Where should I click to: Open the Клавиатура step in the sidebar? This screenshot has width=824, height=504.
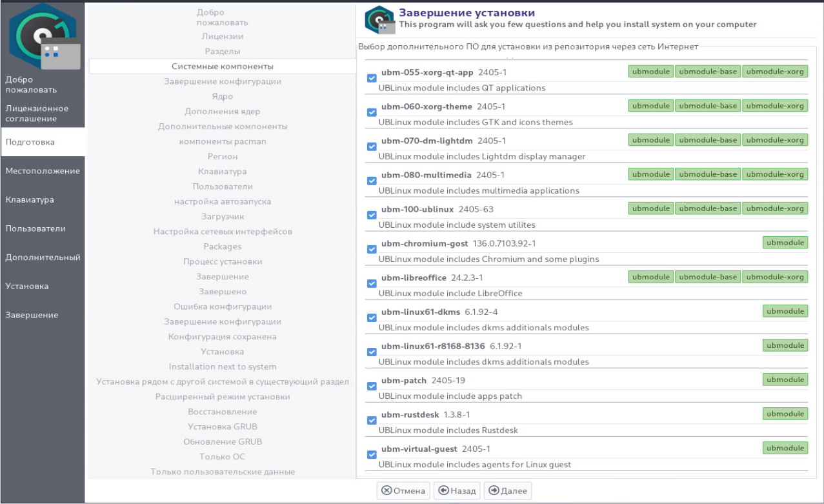(43, 199)
